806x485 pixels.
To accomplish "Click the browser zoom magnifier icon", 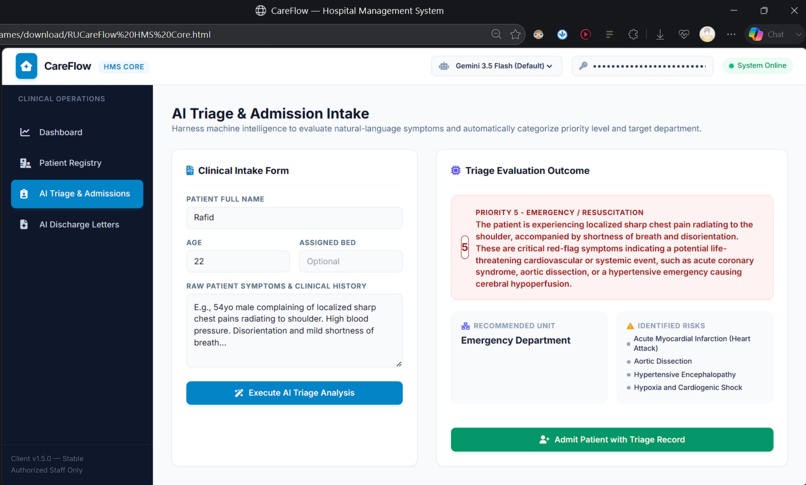I will (496, 34).
